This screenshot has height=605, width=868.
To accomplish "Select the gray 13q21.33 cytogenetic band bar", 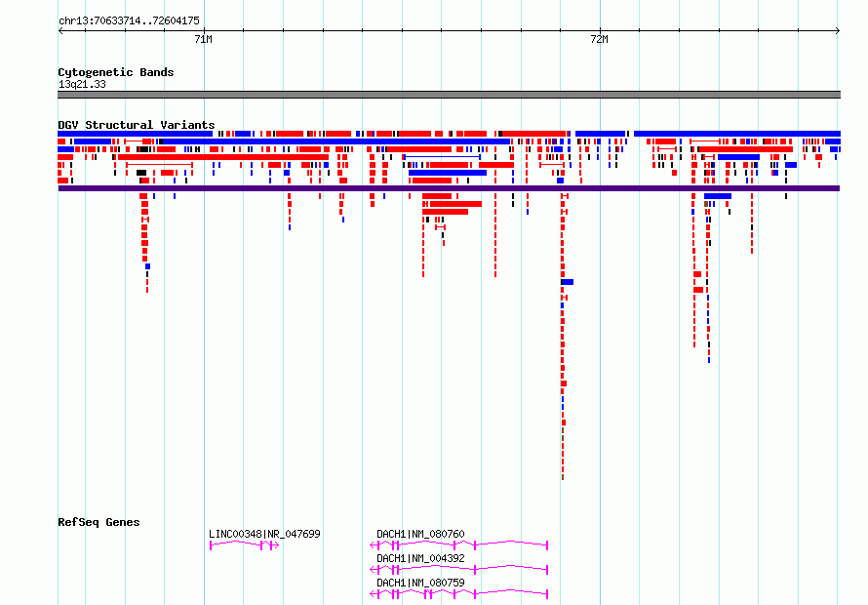I will [449, 95].
